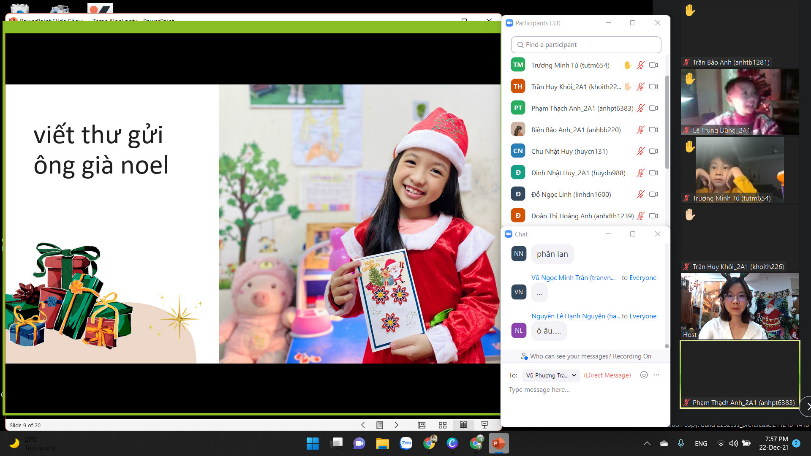Click the ENG language indicator
The image size is (811, 456).
pos(702,443)
